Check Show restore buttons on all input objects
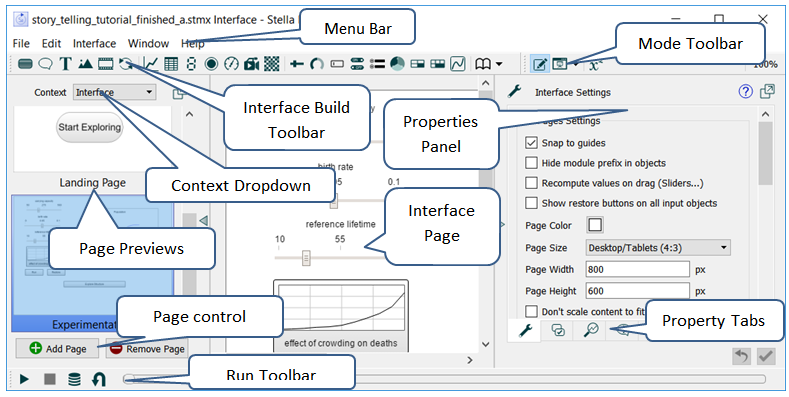 point(531,203)
